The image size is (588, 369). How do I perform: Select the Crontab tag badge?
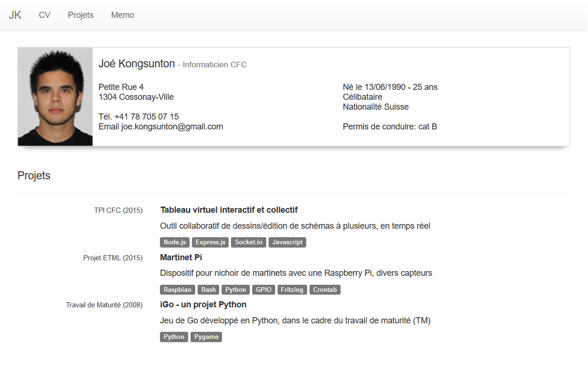325,289
